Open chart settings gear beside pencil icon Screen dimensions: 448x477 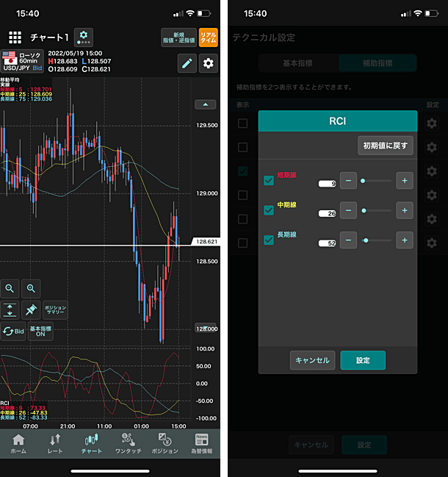(x=208, y=63)
